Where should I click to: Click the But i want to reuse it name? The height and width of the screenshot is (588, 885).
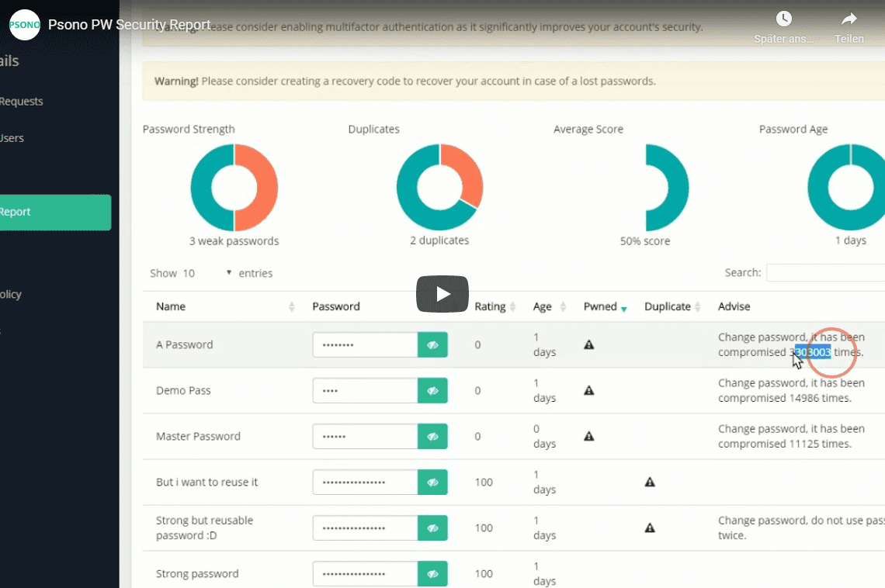[206, 482]
